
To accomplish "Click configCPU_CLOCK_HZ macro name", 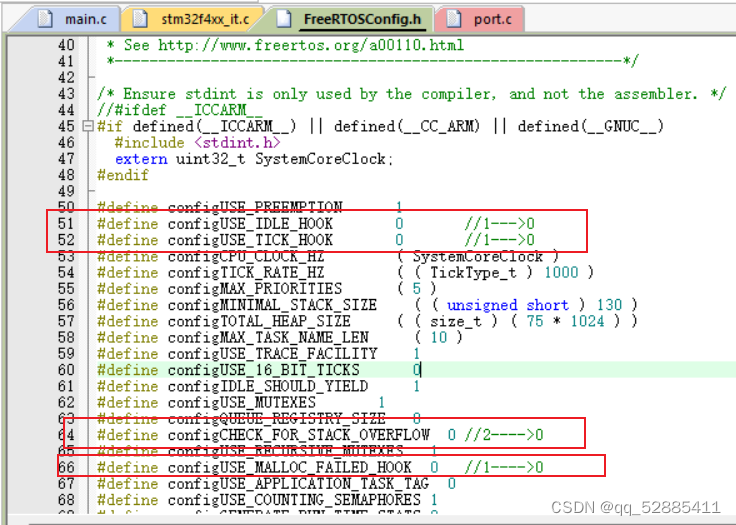I will click(x=246, y=256).
